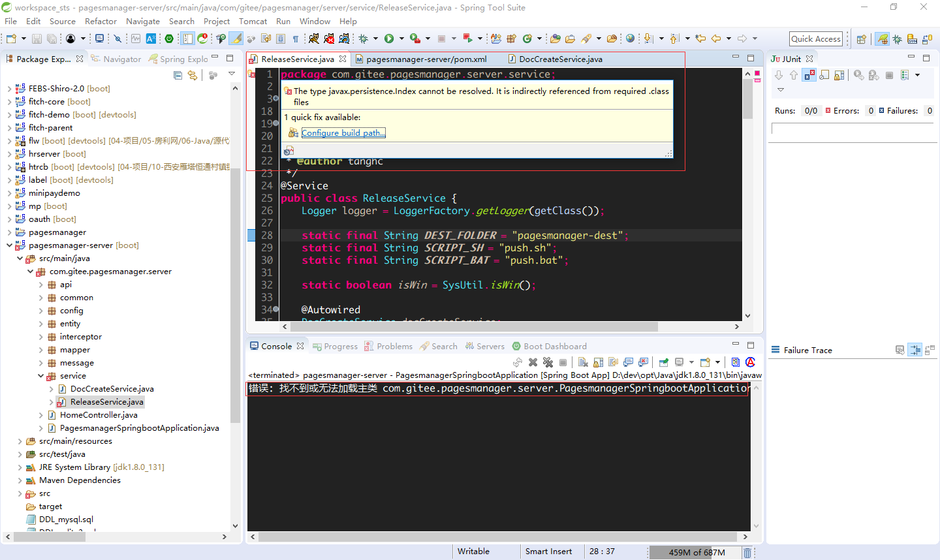Collapse the service package
The height and width of the screenshot is (560, 940).
[x=40, y=376]
